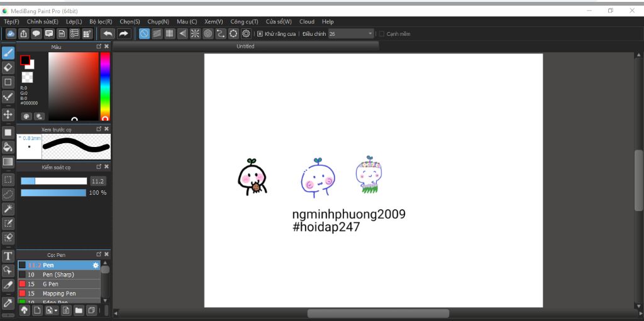Toggle the Khử răng cưa checkbox
644x321 pixels.
tap(260, 34)
